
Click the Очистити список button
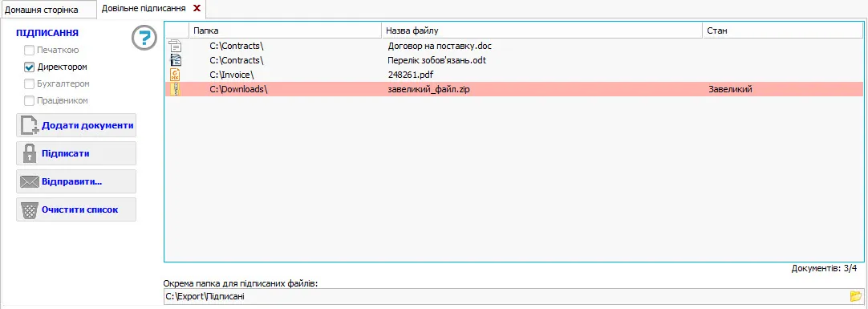(x=76, y=209)
